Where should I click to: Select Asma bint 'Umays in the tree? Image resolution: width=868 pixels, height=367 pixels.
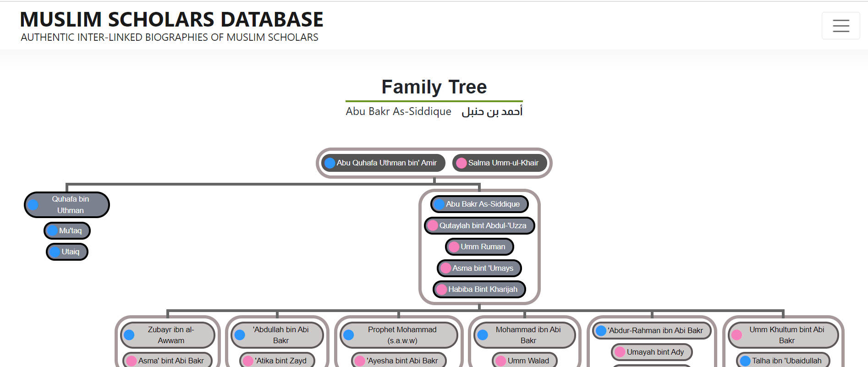pos(479,268)
